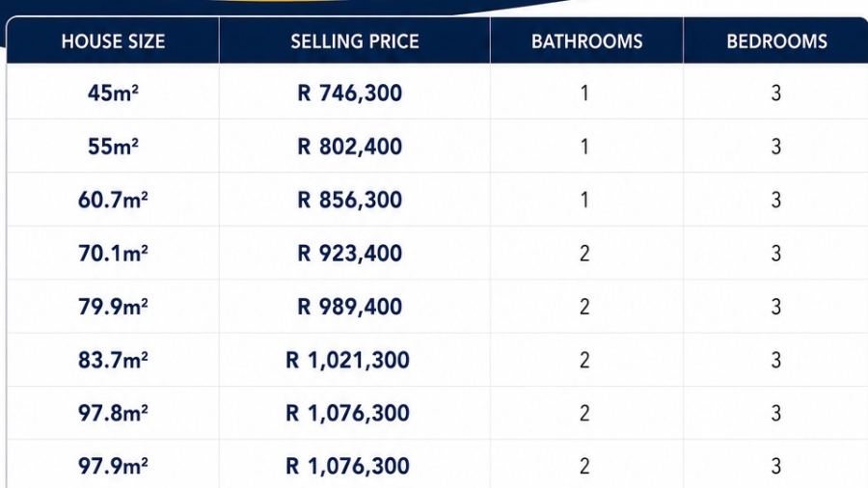Select the 55m² house size cell
868x488 pixels.
pyautogui.click(x=113, y=146)
